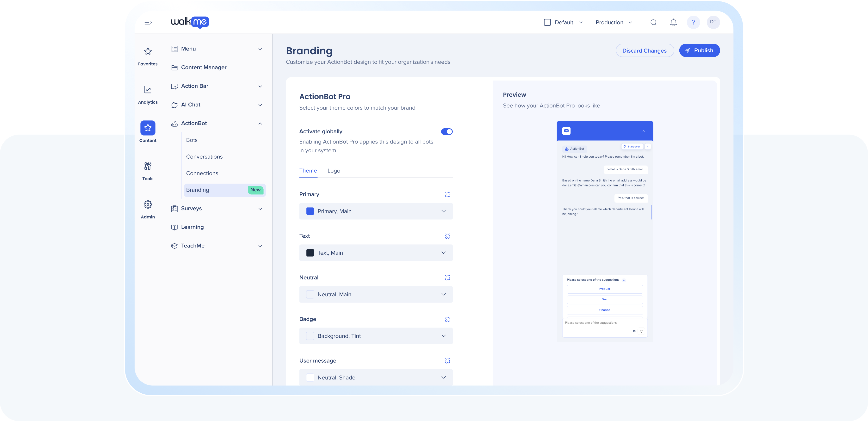Image resolution: width=868 pixels, height=421 pixels.
Task: Open the Neutral, Main color dropdown
Action: 376,295
